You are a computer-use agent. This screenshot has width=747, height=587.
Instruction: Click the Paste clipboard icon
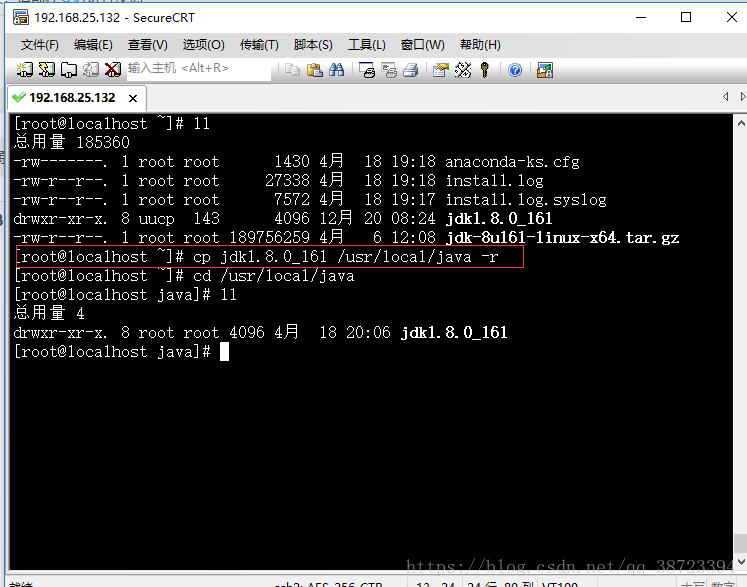click(x=314, y=70)
